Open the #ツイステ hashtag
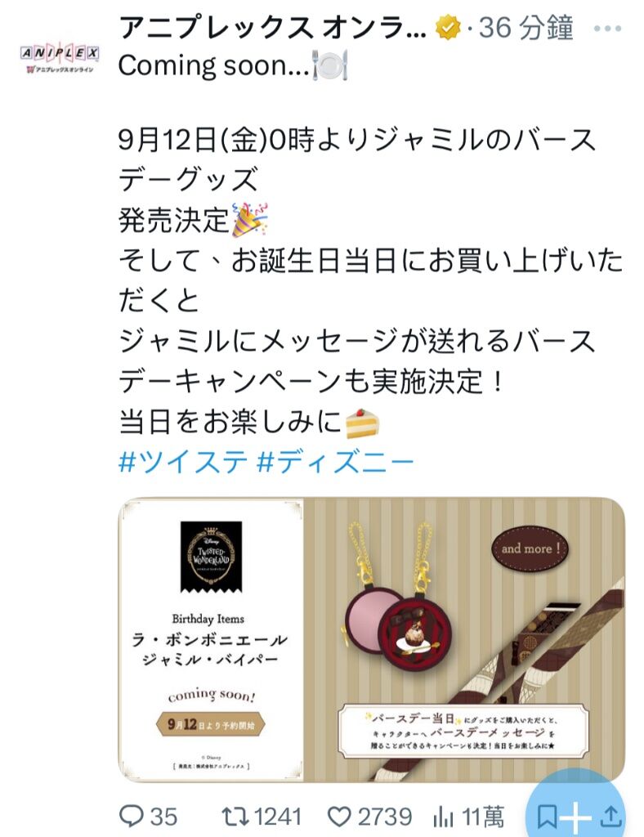Image resolution: width=644 pixels, height=837 pixels. pos(183,461)
